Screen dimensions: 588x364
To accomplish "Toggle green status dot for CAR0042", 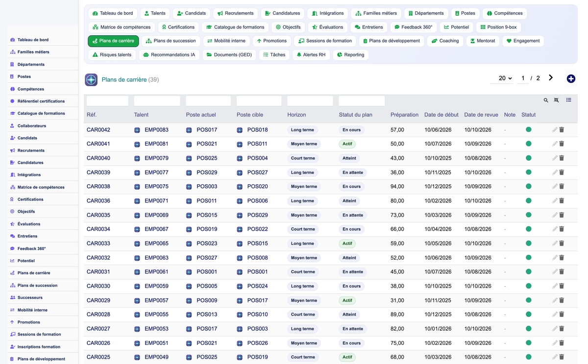I will tap(529, 130).
